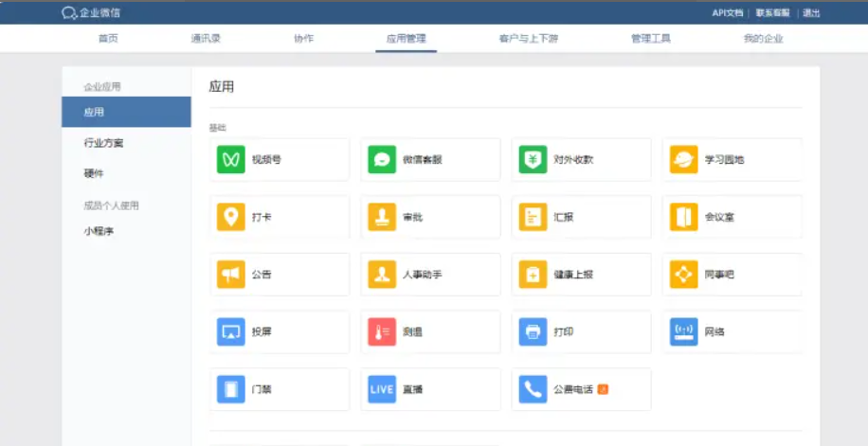The height and width of the screenshot is (446, 868).
Task: Click the 对外收款 label text
Action: point(573,159)
